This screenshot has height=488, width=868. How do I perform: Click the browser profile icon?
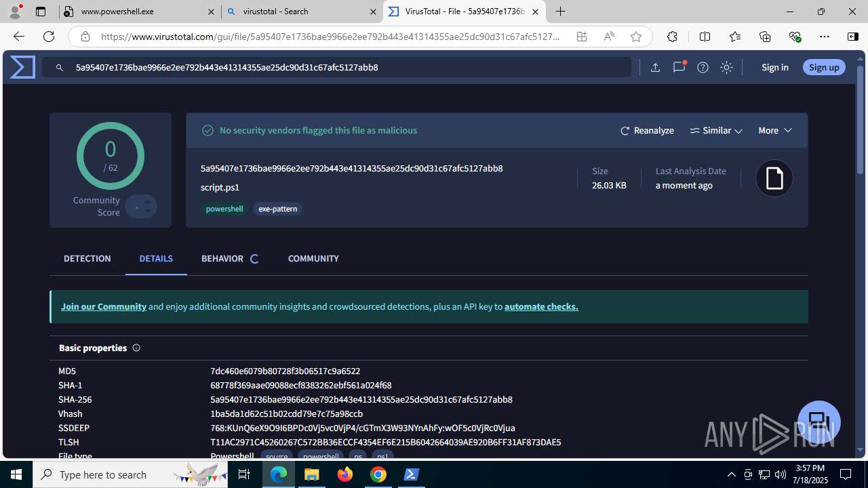pos(16,12)
